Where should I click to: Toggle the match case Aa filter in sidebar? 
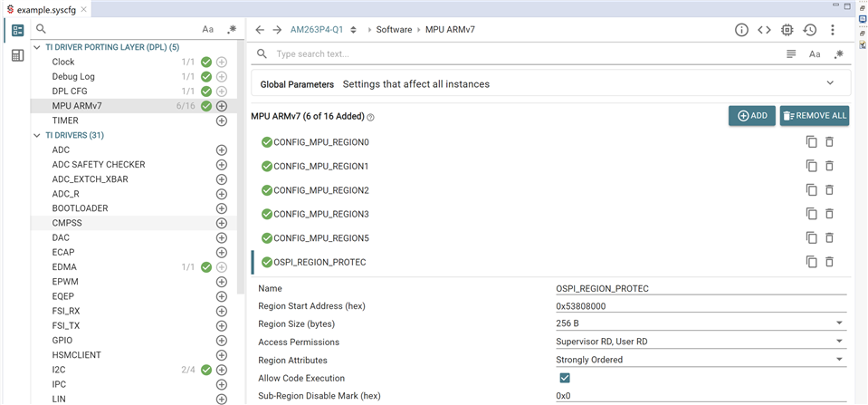click(208, 30)
